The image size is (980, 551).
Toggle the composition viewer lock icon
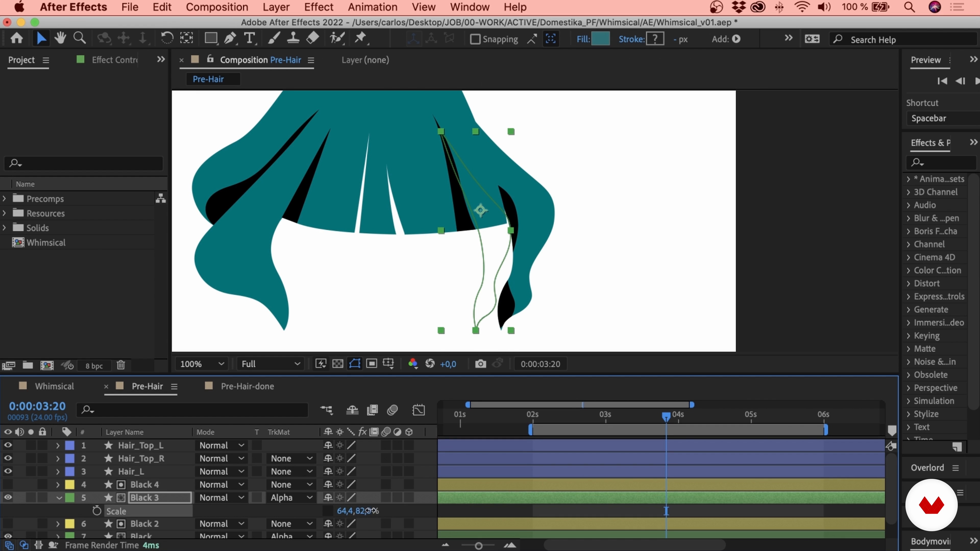pos(210,59)
